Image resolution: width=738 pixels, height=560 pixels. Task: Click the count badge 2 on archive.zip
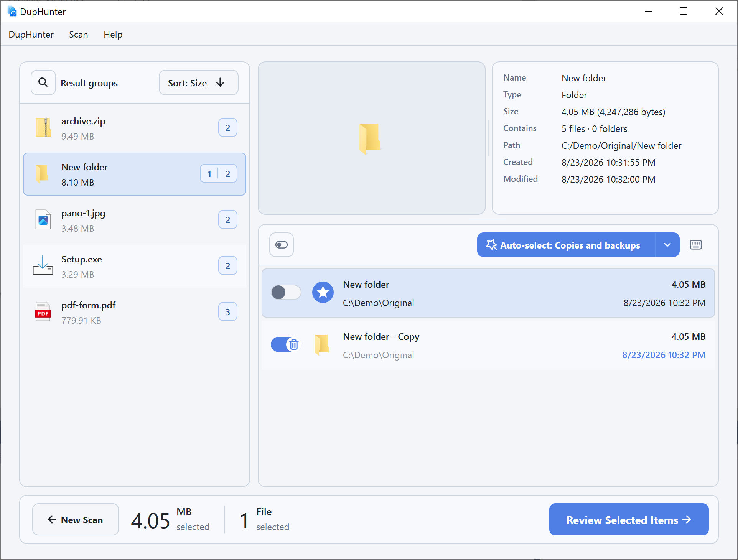coord(227,128)
